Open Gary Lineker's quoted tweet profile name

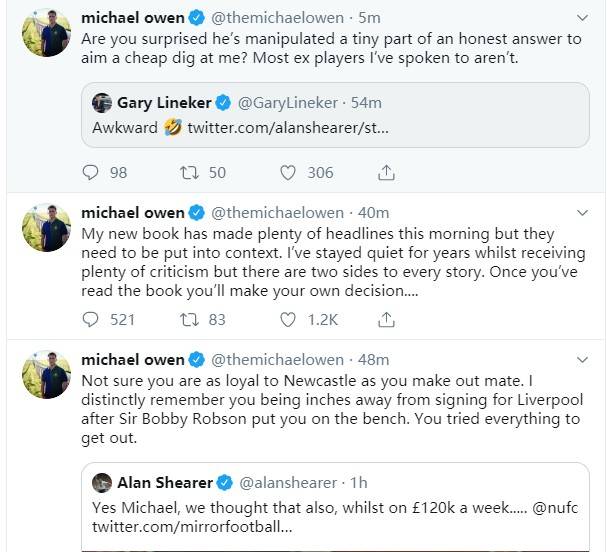(164, 103)
